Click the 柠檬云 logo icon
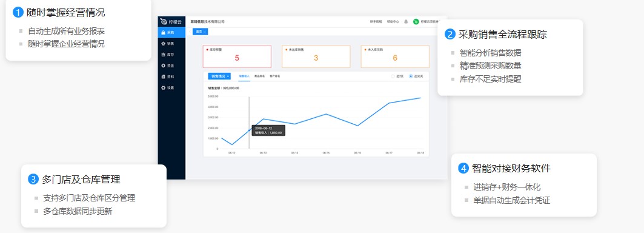Viewport: 644px width, 233px height. [x=164, y=21]
